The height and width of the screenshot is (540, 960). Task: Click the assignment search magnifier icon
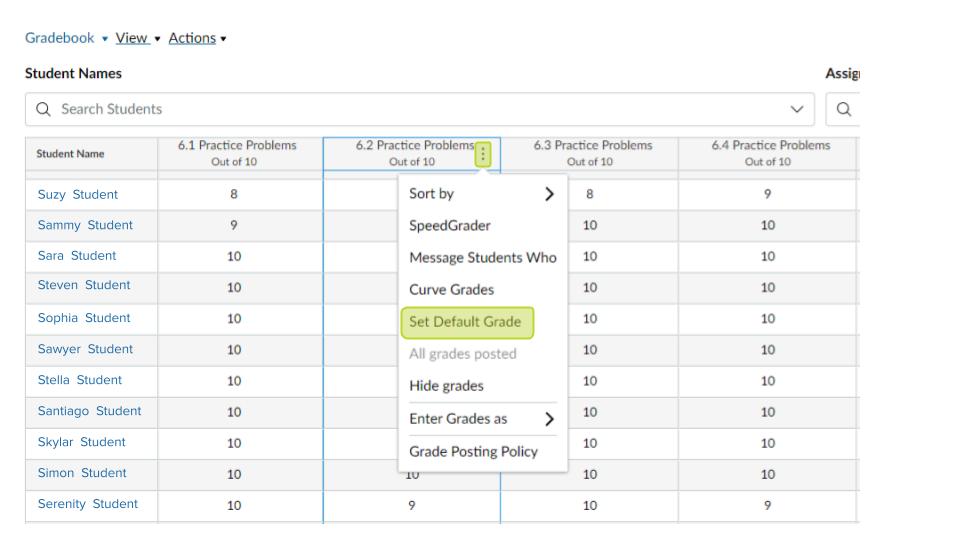coord(844,109)
